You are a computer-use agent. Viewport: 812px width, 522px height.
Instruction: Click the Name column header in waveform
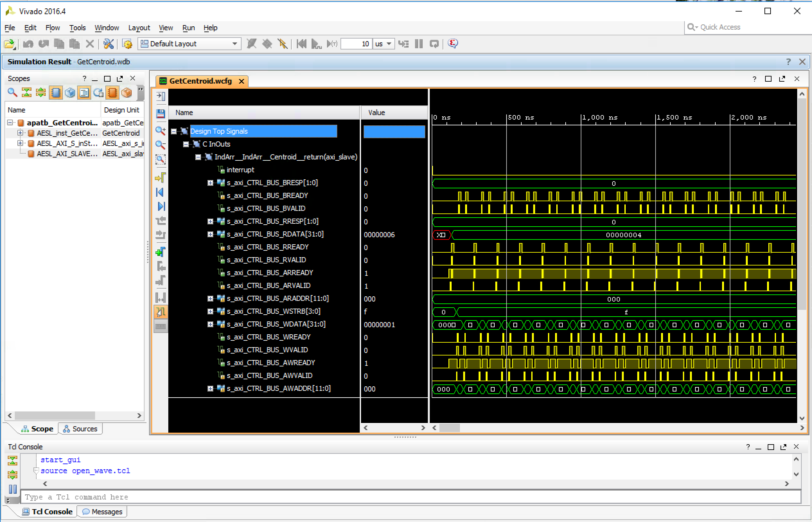tap(264, 113)
